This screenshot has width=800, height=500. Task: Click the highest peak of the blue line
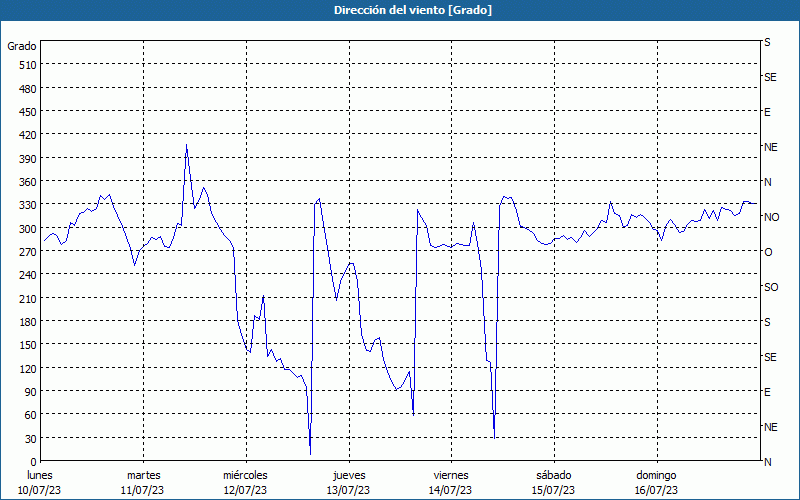click(x=186, y=145)
